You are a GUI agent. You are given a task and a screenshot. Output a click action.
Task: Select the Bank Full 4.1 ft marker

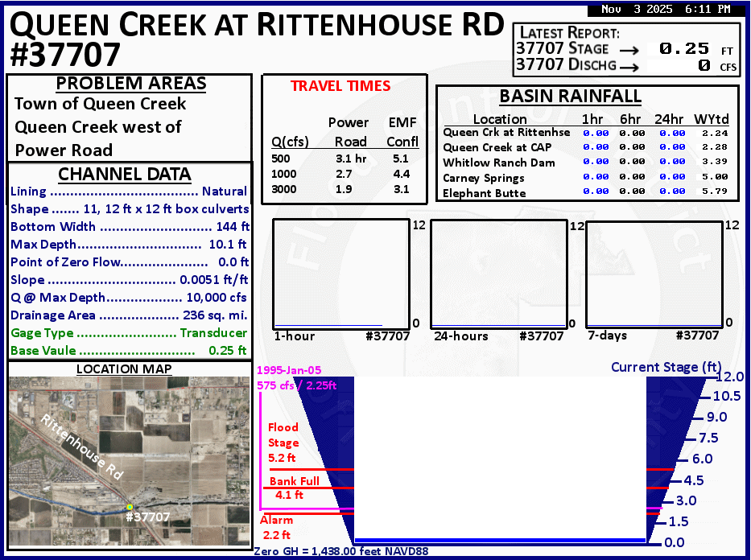(294, 488)
